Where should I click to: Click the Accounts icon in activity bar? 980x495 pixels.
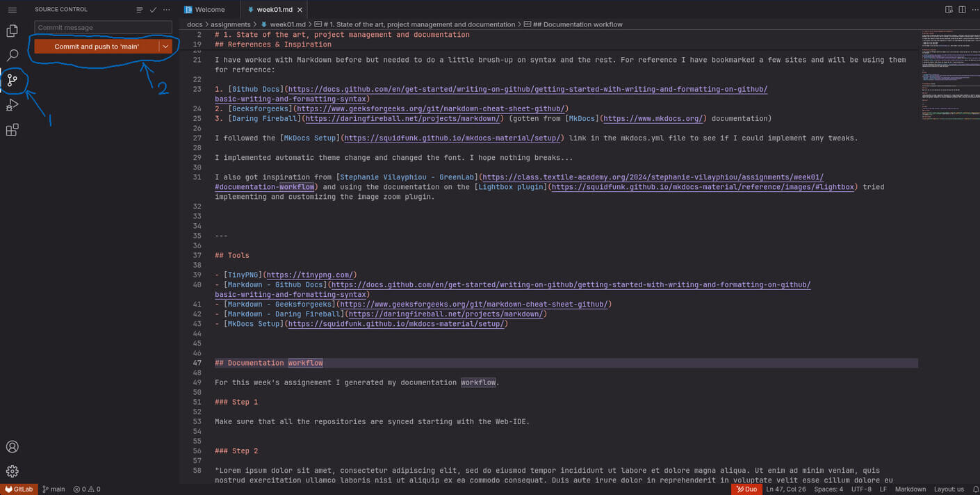coord(12,447)
